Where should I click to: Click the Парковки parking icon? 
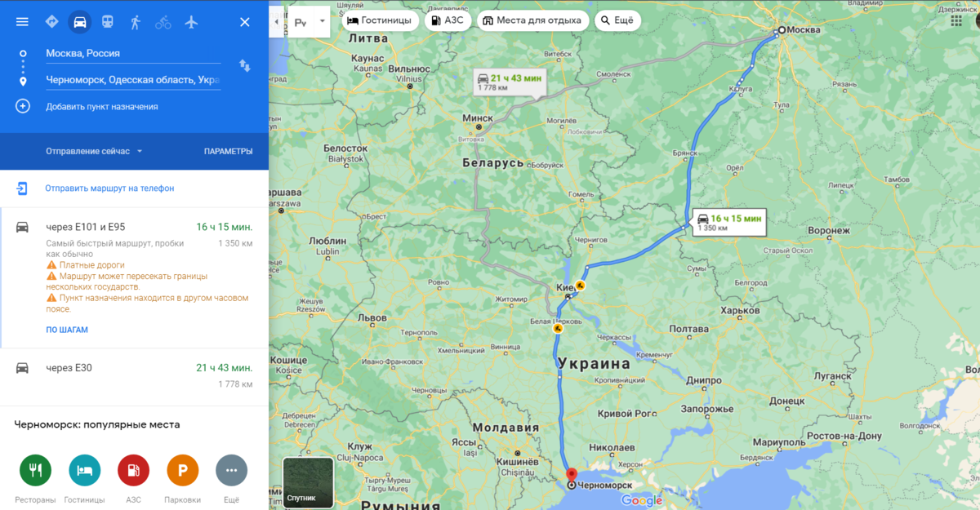183,470
